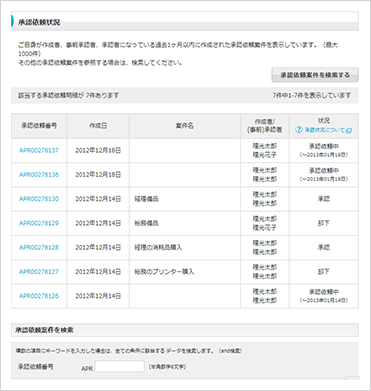
Task: Open approval request APR00278130
Action: [39, 199]
